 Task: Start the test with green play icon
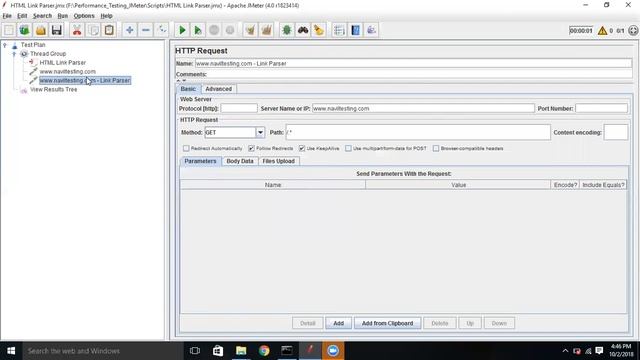click(182, 30)
